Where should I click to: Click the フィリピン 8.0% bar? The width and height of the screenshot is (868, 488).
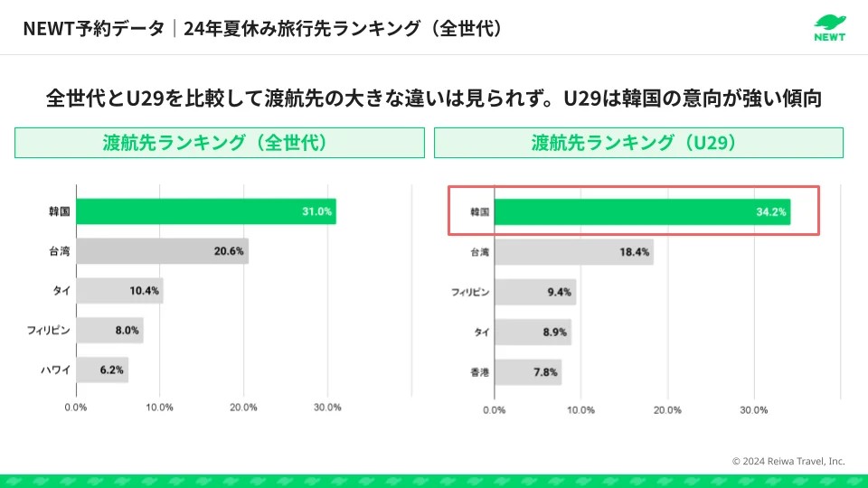pyautogui.click(x=109, y=330)
